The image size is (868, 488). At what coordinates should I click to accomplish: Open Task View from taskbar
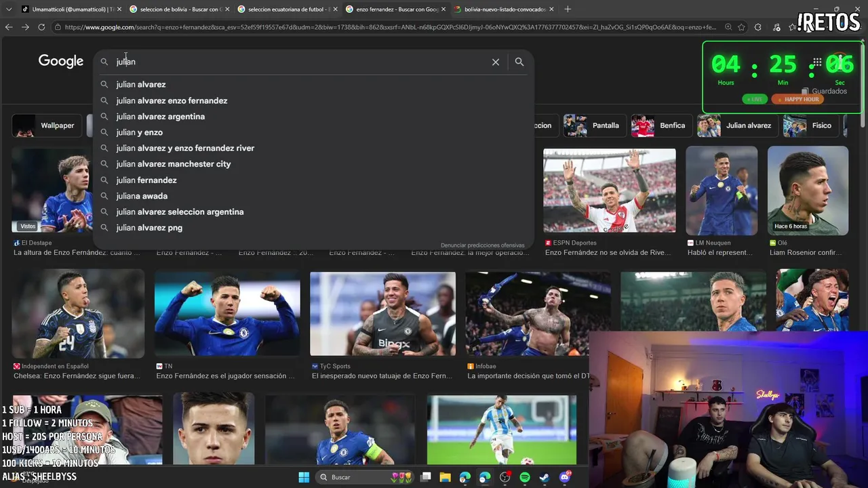[426, 477]
